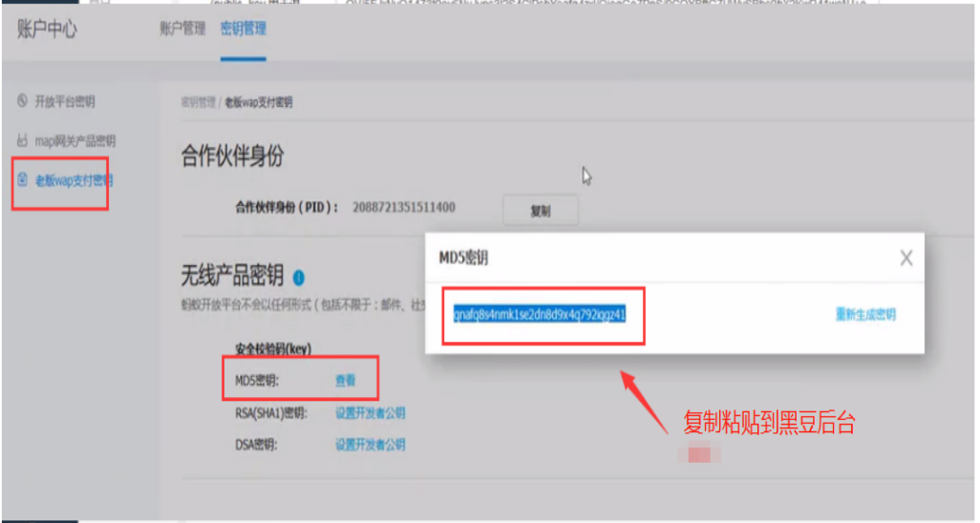Click the icon next to 老版wap支付密钥

tap(23, 180)
